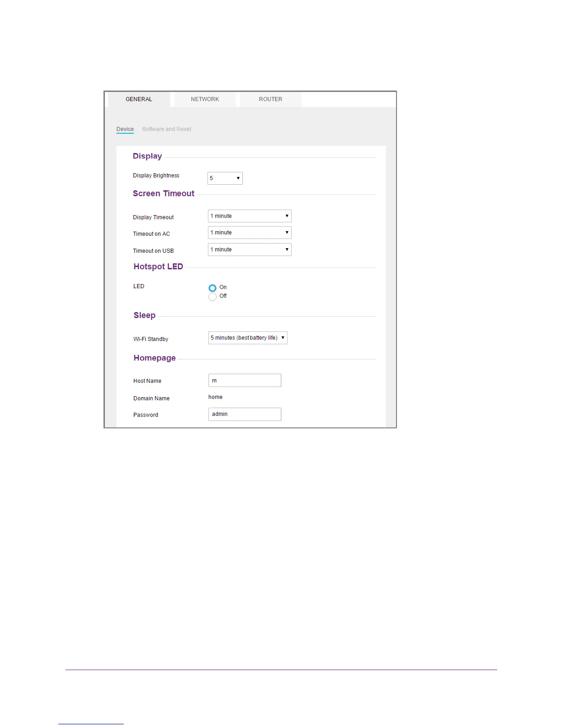The height and width of the screenshot is (728, 563).
Task: Open the NETWORK tab
Action: tap(205, 99)
